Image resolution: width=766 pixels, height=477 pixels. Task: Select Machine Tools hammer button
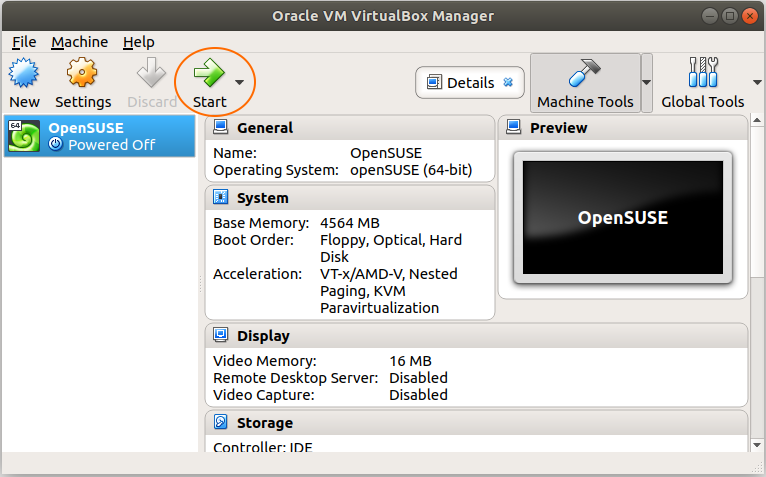(x=585, y=83)
